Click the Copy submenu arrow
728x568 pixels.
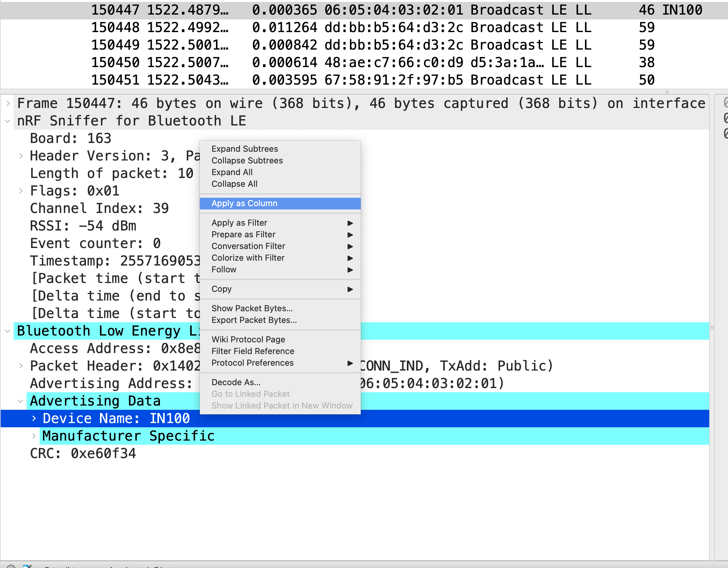pos(350,289)
